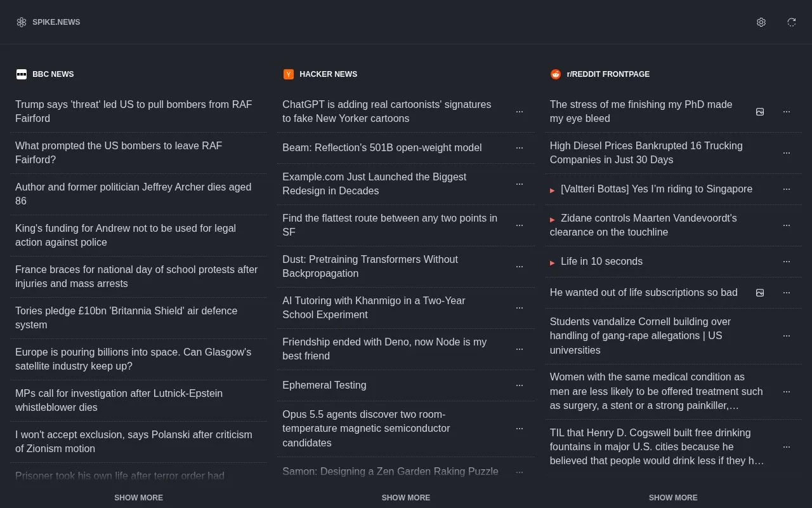Read Tories pledge Britannia Shield story

point(138,318)
